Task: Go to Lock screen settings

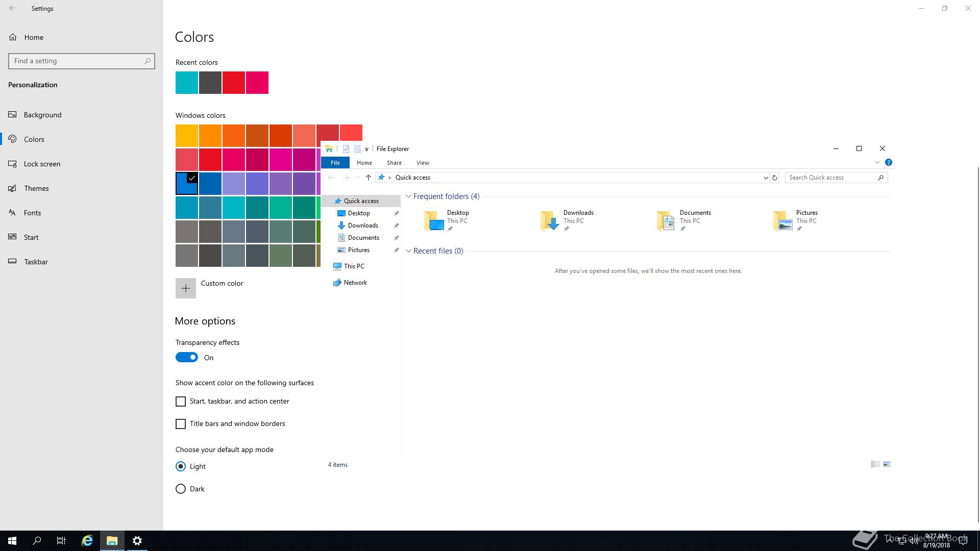Action: (42, 164)
